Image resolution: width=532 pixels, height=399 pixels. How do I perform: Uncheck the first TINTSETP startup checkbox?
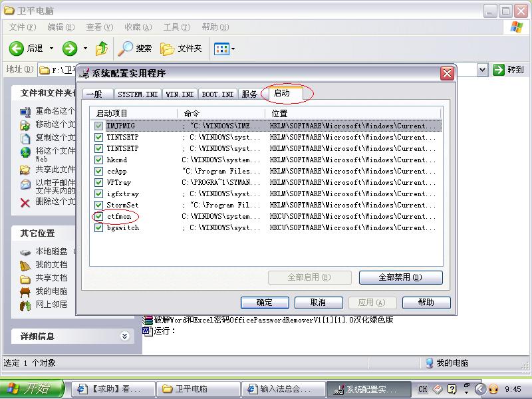(x=98, y=137)
